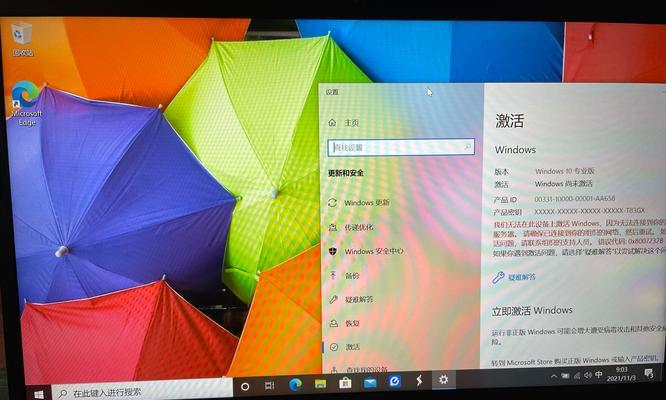Focus the 查找设置 search field
Image resolution: width=666 pixels, height=400 pixels.
pos(401,147)
